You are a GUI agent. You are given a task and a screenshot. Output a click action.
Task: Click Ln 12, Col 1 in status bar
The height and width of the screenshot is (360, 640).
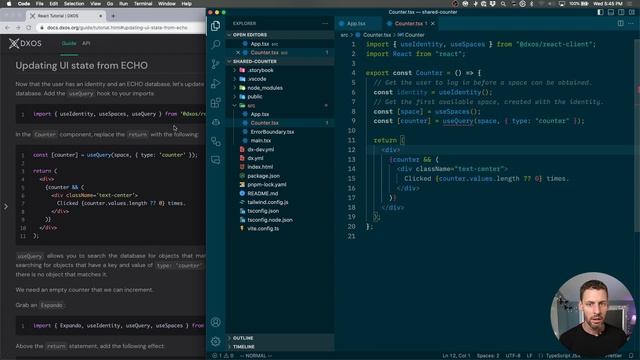(x=456, y=356)
